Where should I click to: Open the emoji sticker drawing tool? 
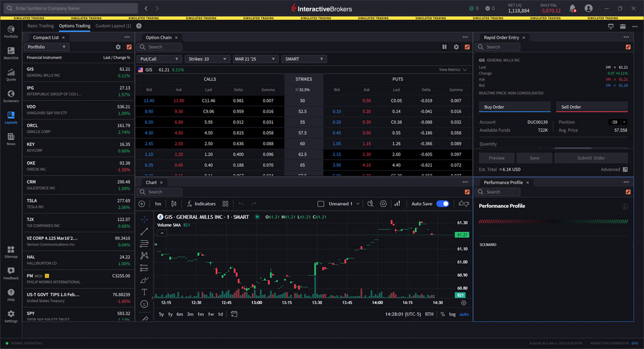[144, 304]
